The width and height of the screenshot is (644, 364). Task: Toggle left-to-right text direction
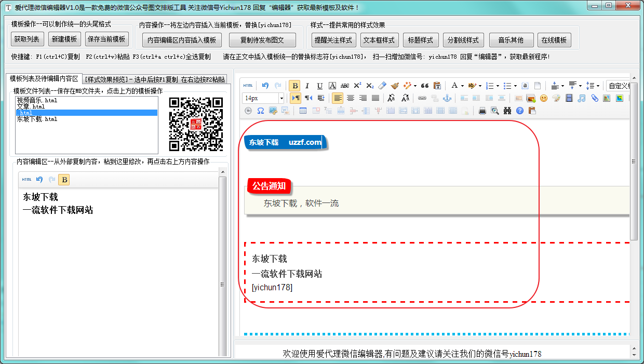pos(296,98)
